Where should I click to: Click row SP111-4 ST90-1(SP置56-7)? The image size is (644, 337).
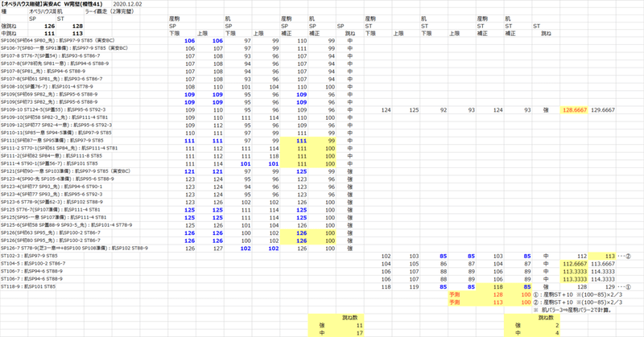click(x=49, y=163)
